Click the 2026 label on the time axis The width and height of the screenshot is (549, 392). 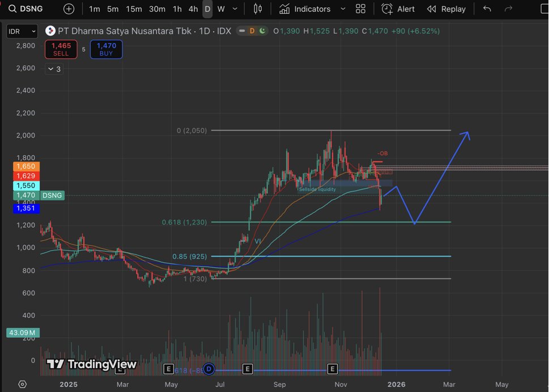click(397, 384)
